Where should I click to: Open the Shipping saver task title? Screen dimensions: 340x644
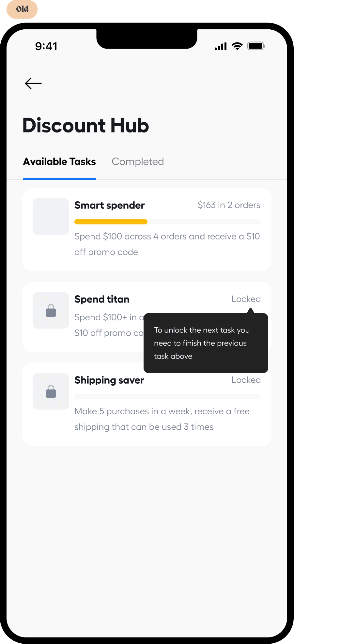click(x=109, y=380)
